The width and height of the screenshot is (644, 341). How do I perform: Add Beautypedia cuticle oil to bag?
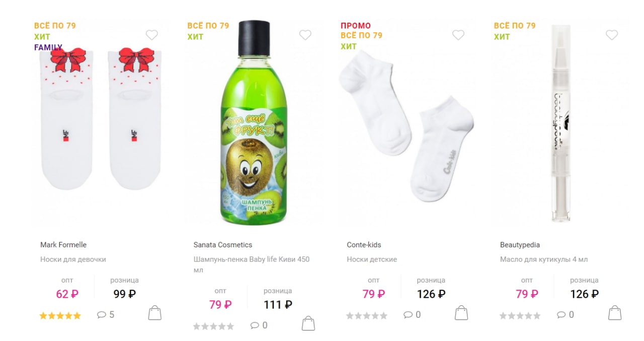click(x=615, y=313)
